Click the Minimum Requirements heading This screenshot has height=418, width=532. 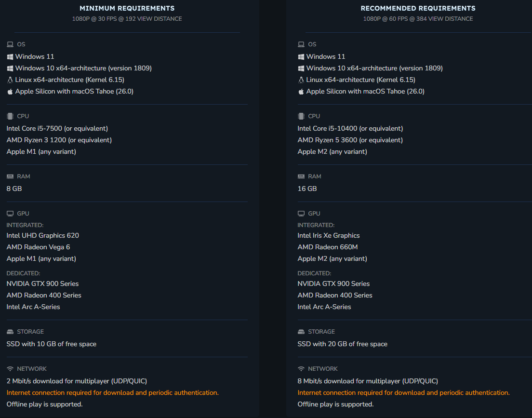(127, 8)
